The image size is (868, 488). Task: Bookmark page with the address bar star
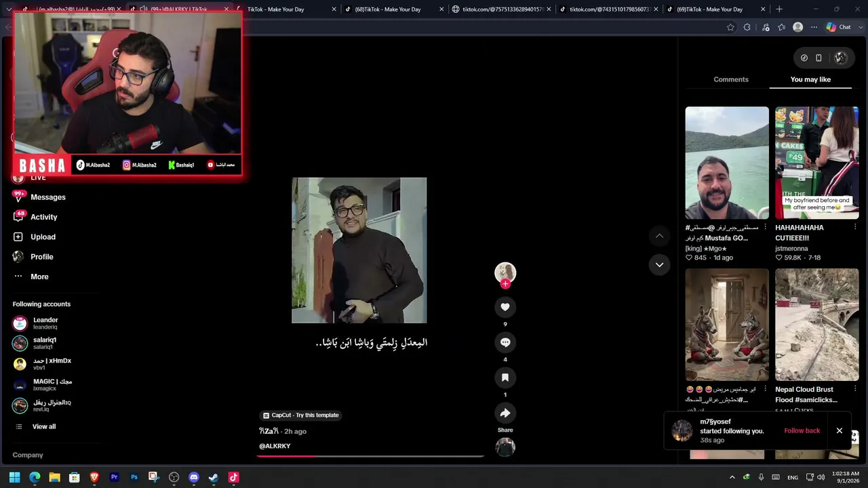coord(730,27)
